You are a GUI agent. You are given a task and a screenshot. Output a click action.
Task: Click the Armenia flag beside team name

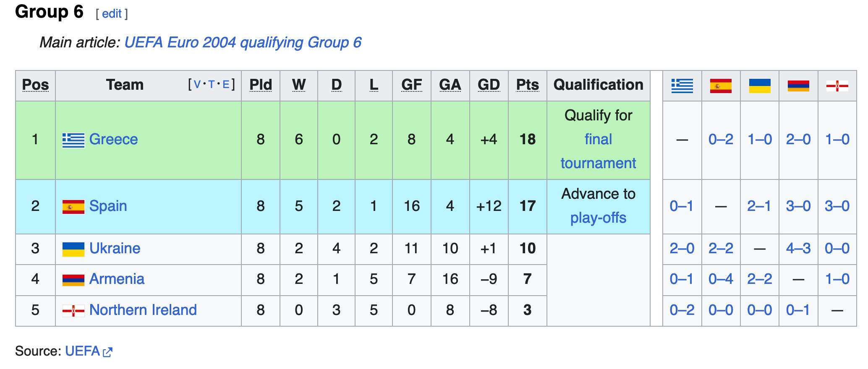[73, 280]
